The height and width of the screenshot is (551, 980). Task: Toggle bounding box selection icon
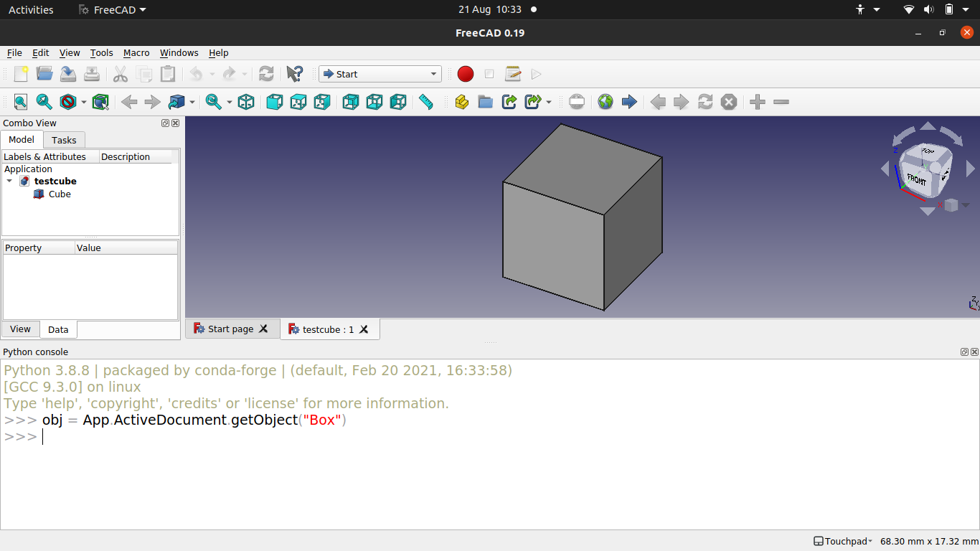tap(100, 102)
